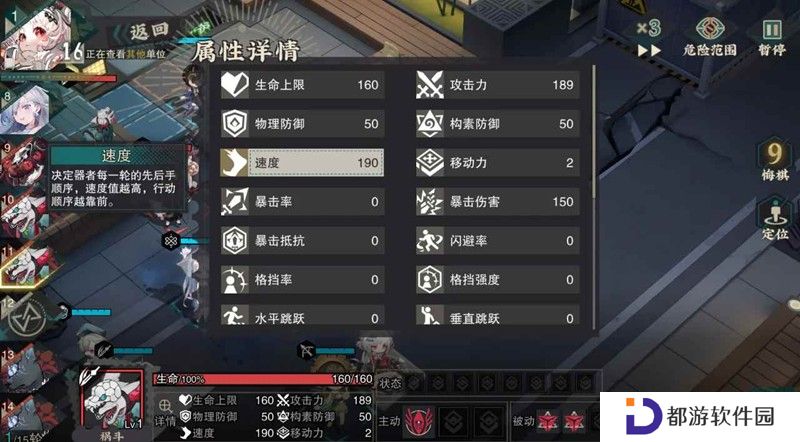Click the 生命上限 heart icon
This screenshot has width=800, height=442.
[x=235, y=85]
